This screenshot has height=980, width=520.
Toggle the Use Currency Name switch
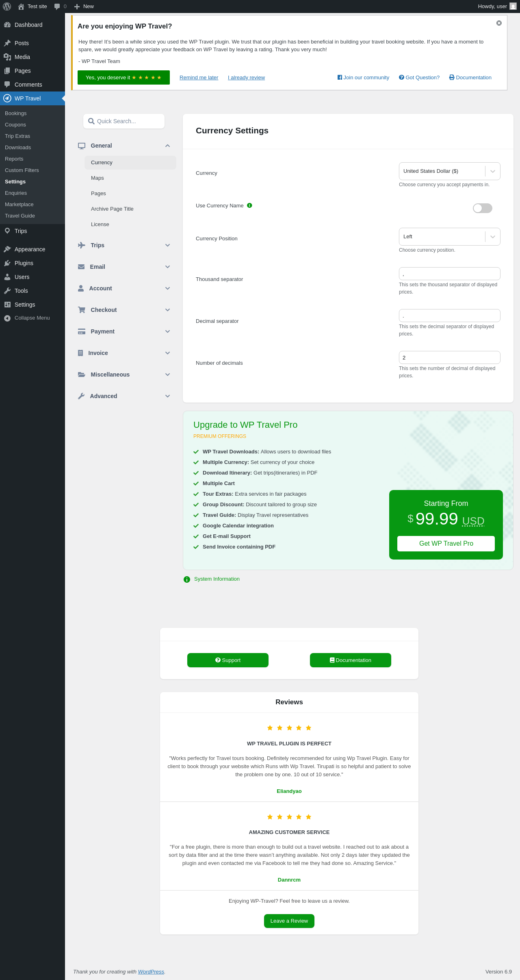483,208
